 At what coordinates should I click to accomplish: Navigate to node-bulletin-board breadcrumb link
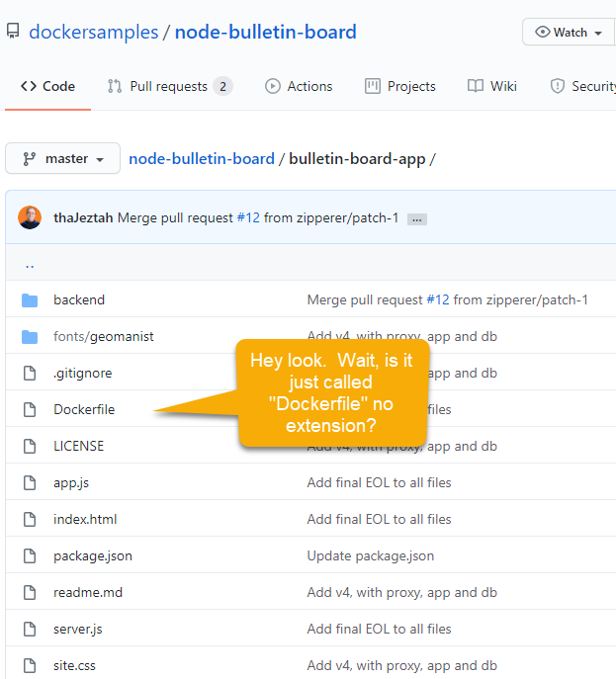tap(202, 159)
